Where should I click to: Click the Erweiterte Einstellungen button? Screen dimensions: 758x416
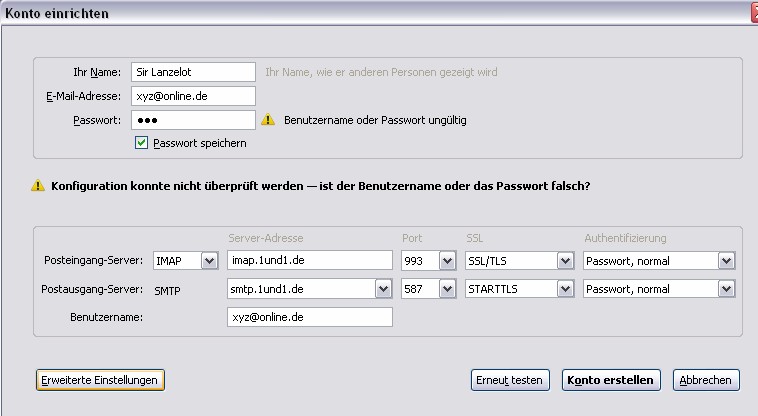tap(99, 380)
